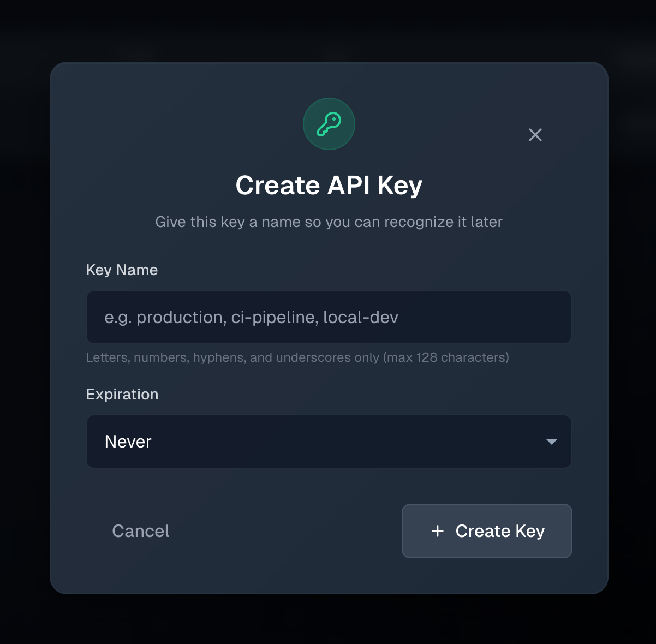Screen dimensions: 656x644
Task: Click the plus icon inside Create Key button
Action: 438,531
